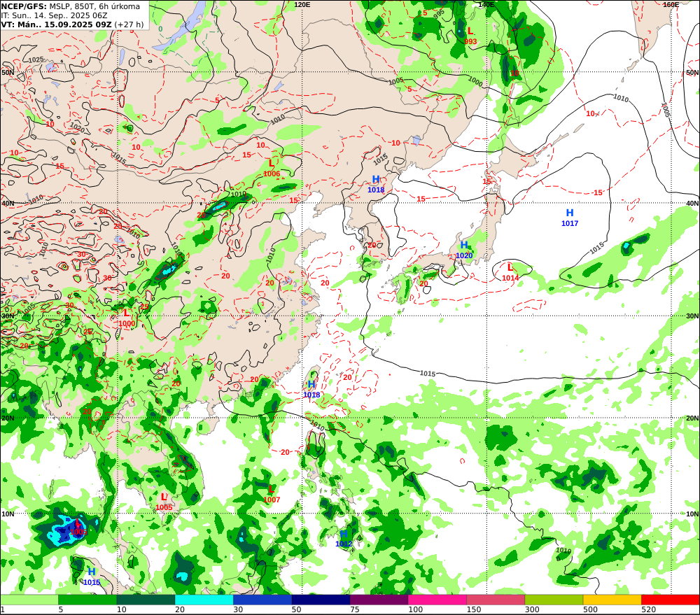Select the 'IT: Sun.. 14. Sep.. 2025 06Z' line
Screen dimensions: 700x615
coord(54,15)
